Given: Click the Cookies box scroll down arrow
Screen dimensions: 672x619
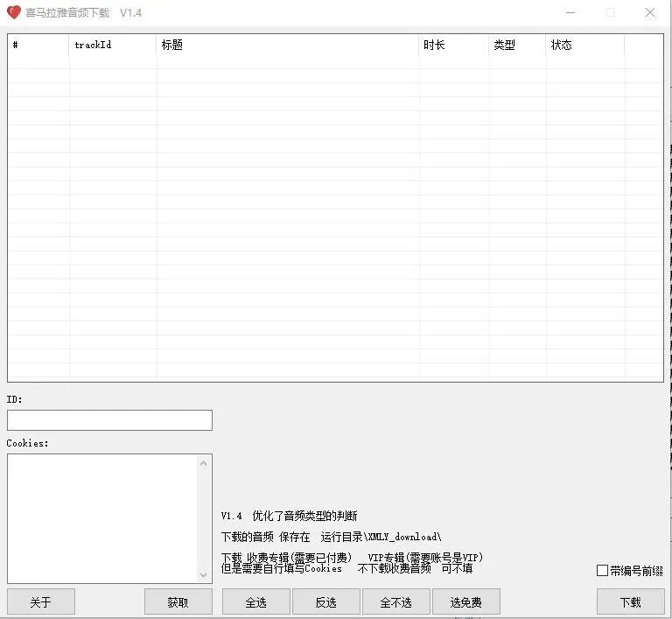Looking at the screenshot, I should [x=204, y=575].
